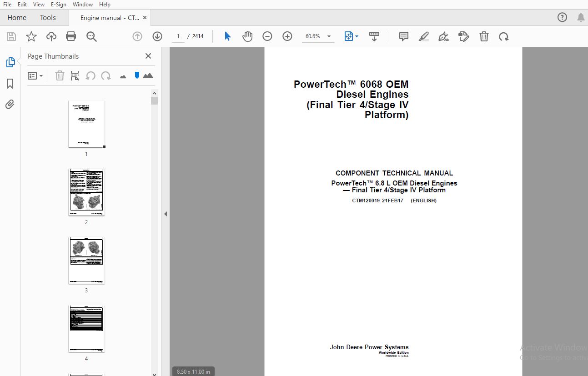This screenshot has height=376, width=588.
Task: Click the upload to cloud icon
Action: click(x=51, y=36)
